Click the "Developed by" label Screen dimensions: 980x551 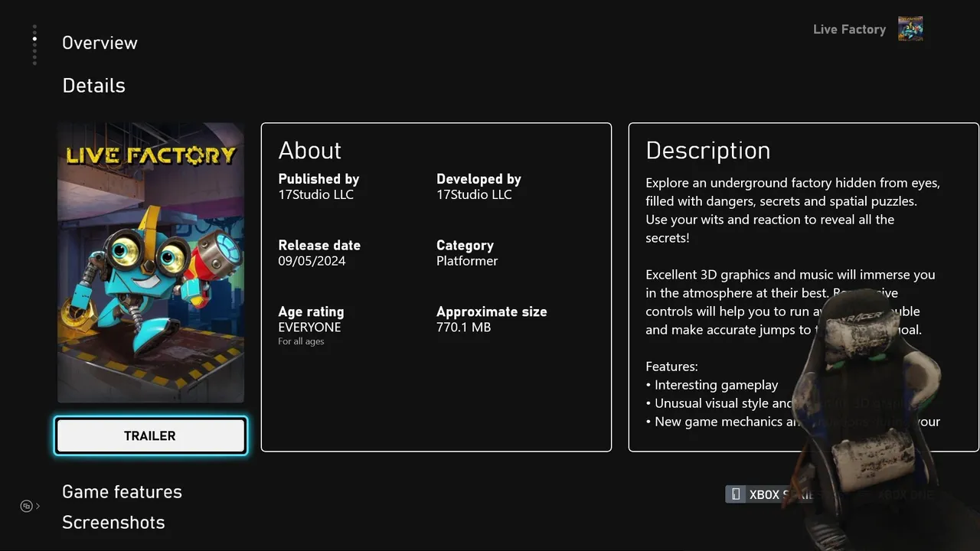pyautogui.click(x=479, y=179)
